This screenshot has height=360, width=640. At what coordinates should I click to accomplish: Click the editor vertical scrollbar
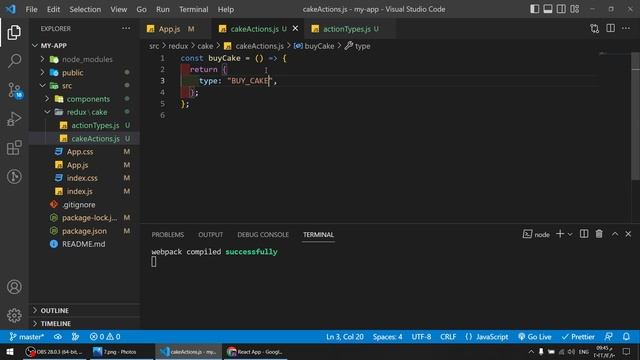pos(636,116)
